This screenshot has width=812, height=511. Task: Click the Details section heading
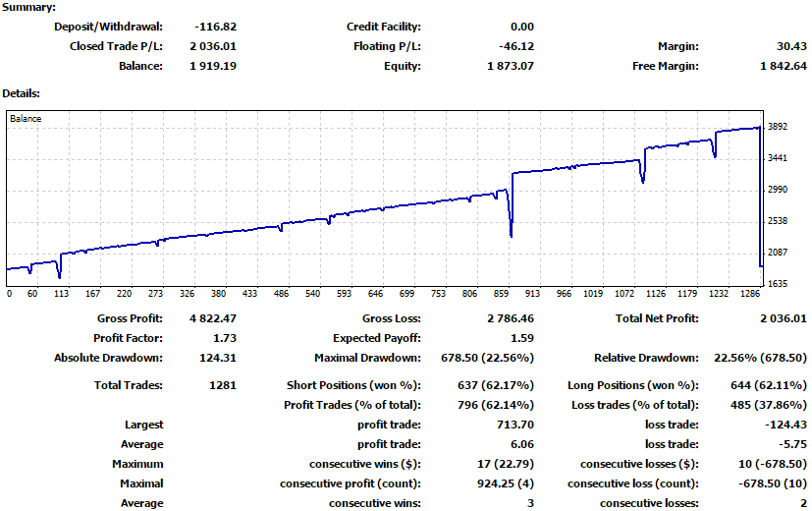(x=23, y=93)
